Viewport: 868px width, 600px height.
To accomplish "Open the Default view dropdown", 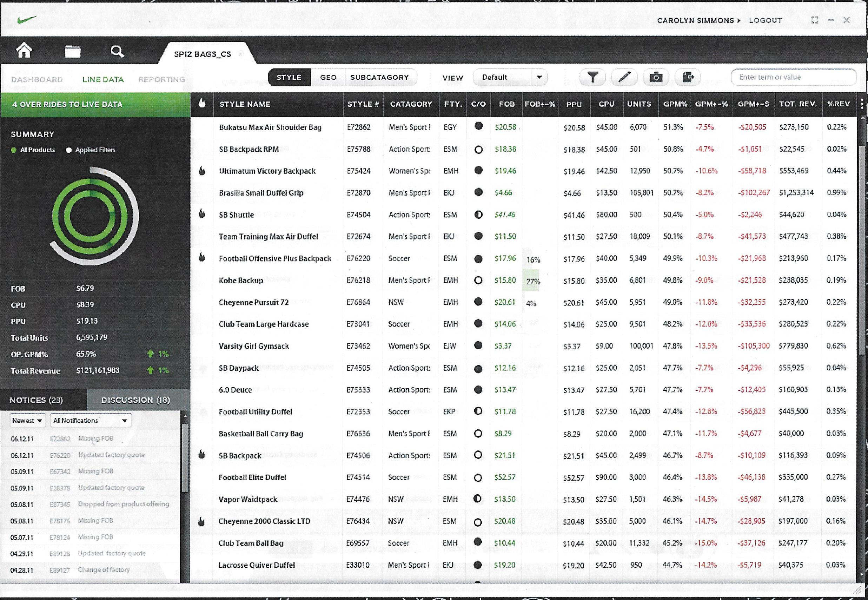I will [x=510, y=78].
